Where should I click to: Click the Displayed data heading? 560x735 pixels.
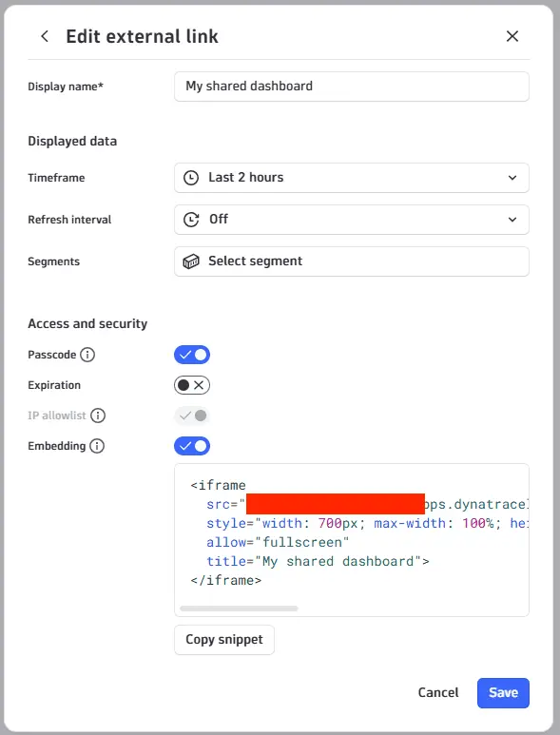(x=72, y=141)
